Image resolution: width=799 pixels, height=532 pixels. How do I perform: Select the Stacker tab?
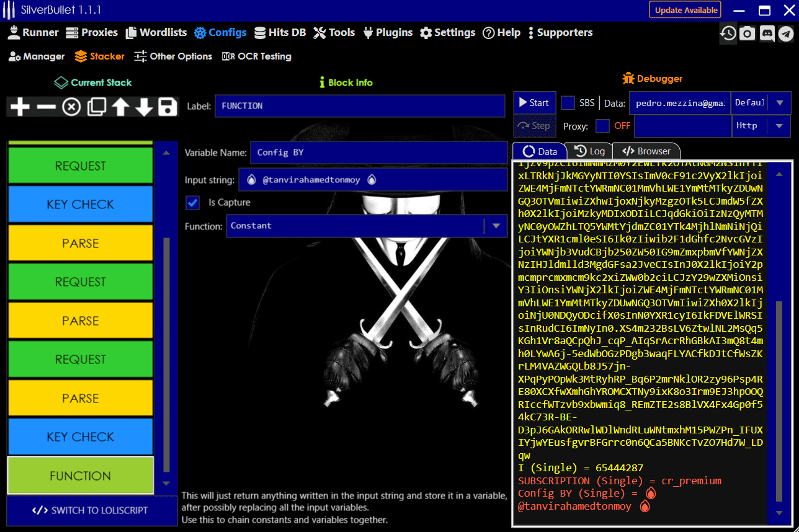(99, 56)
